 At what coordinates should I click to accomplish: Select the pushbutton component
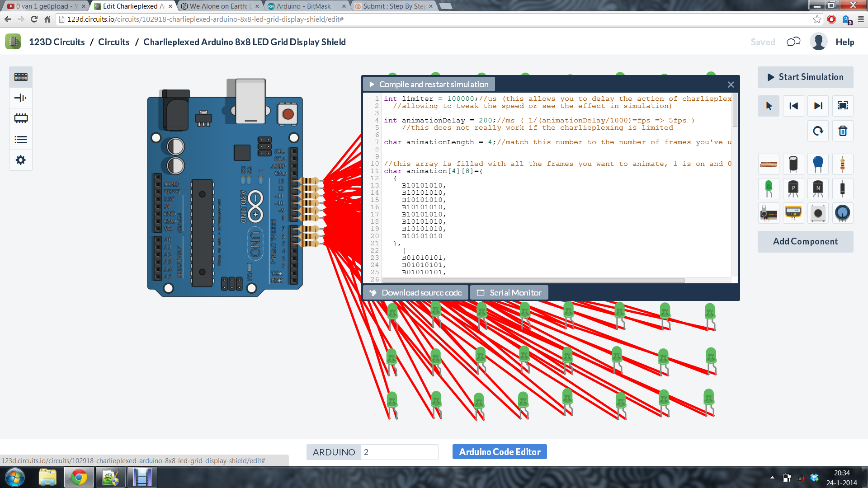point(818,213)
